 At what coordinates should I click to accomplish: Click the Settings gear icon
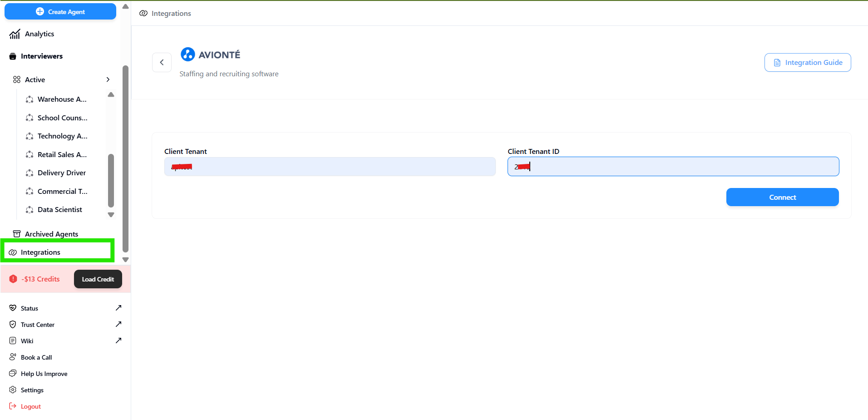13,390
